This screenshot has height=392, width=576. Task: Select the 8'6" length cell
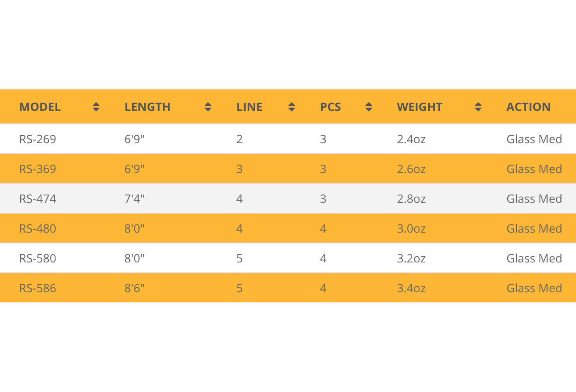[x=135, y=288]
